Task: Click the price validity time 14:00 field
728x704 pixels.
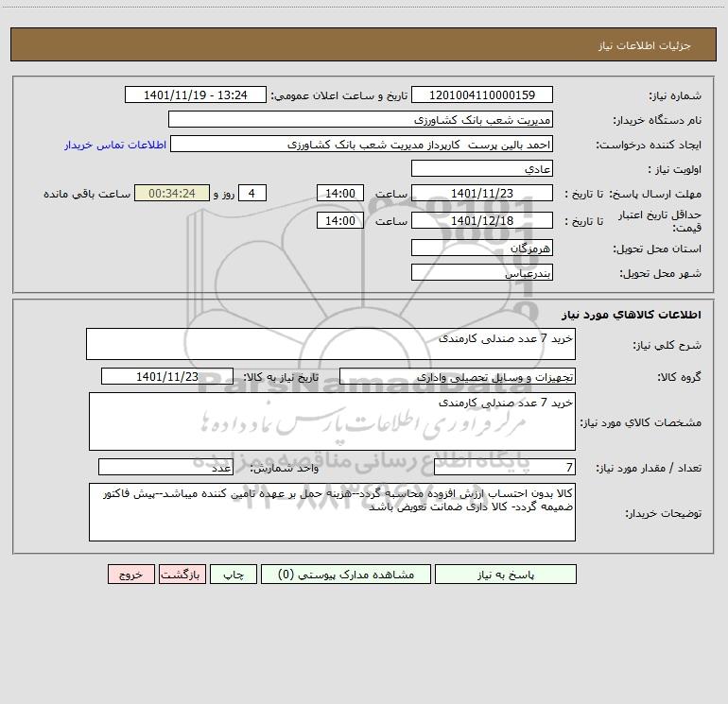Action: coord(339,220)
